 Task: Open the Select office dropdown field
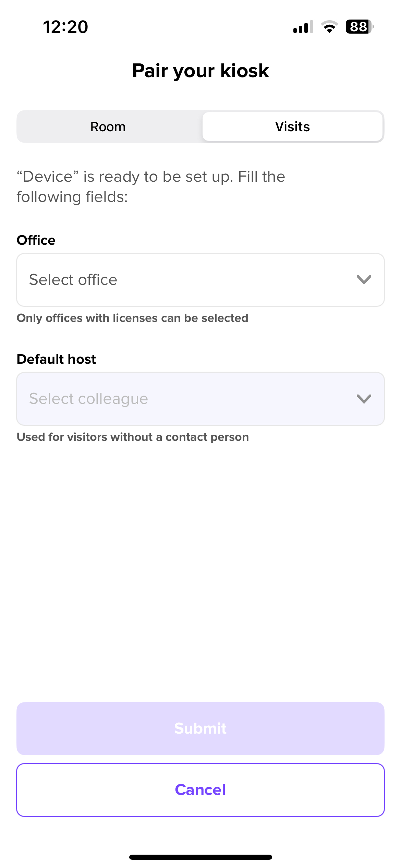coord(185,280)
